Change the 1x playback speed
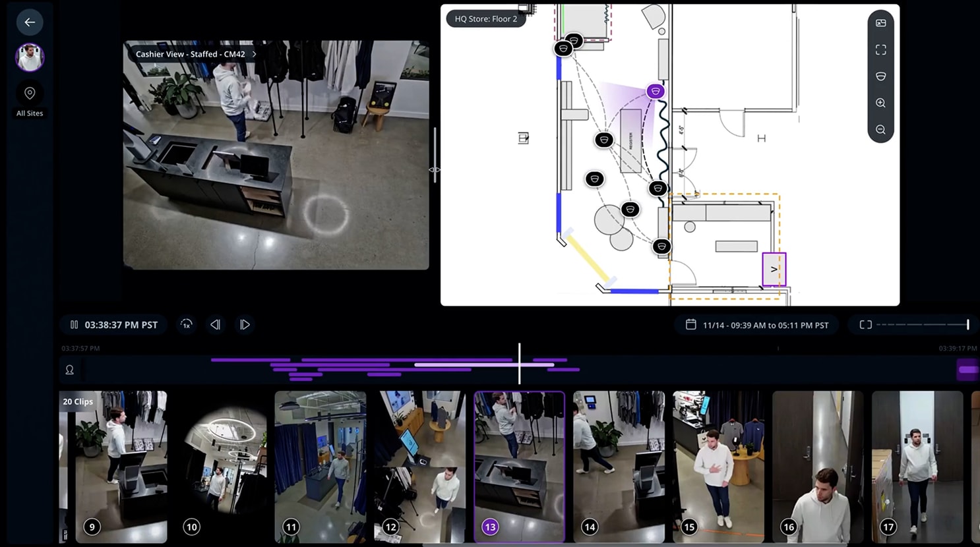980x547 pixels. point(187,325)
